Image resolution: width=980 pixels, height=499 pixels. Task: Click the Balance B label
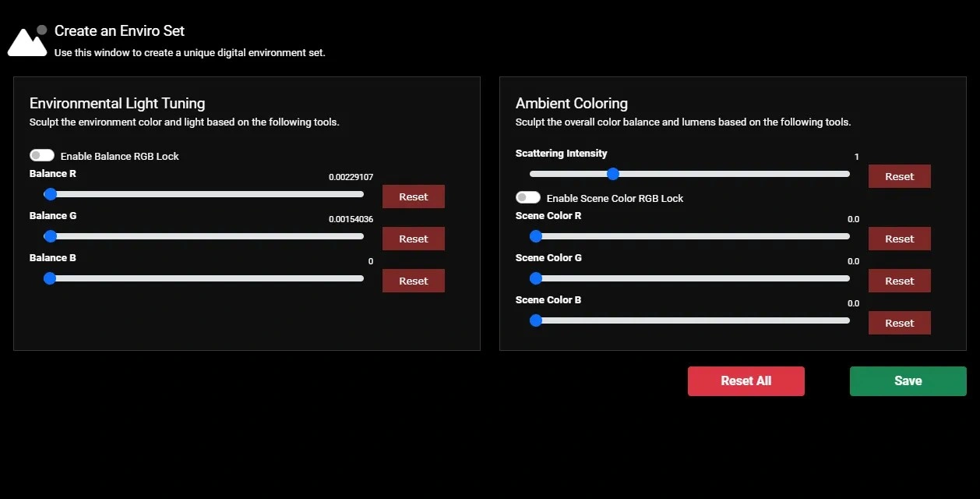pyautogui.click(x=53, y=258)
